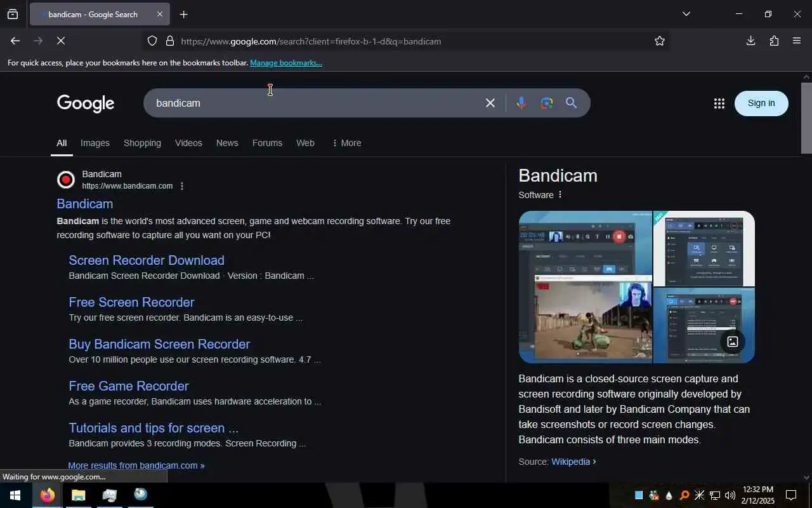Viewport: 812px width, 508px height.
Task: Switch to the Images tab
Action: click(x=95, y=143)
